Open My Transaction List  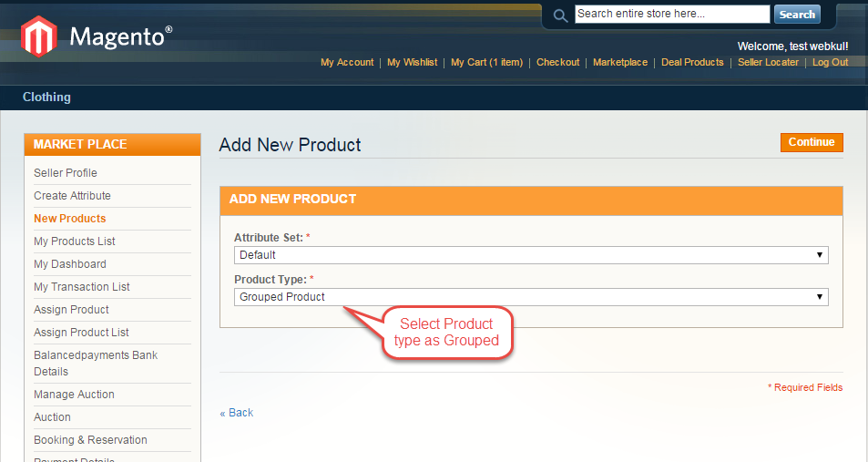pos(81,286)
